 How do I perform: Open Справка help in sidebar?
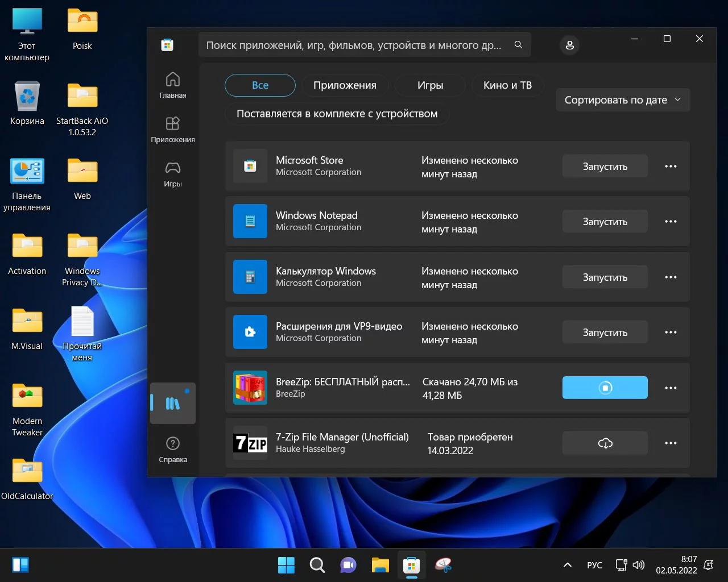point(173,450)
